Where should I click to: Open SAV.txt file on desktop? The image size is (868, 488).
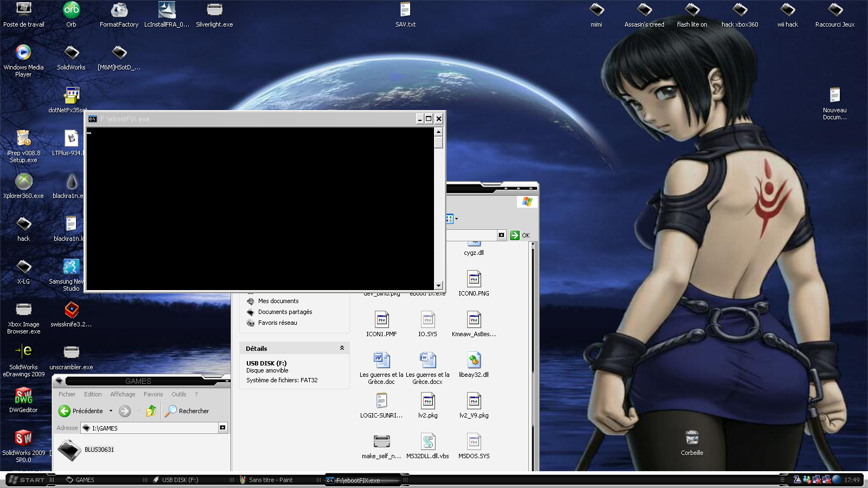point(405,14)
